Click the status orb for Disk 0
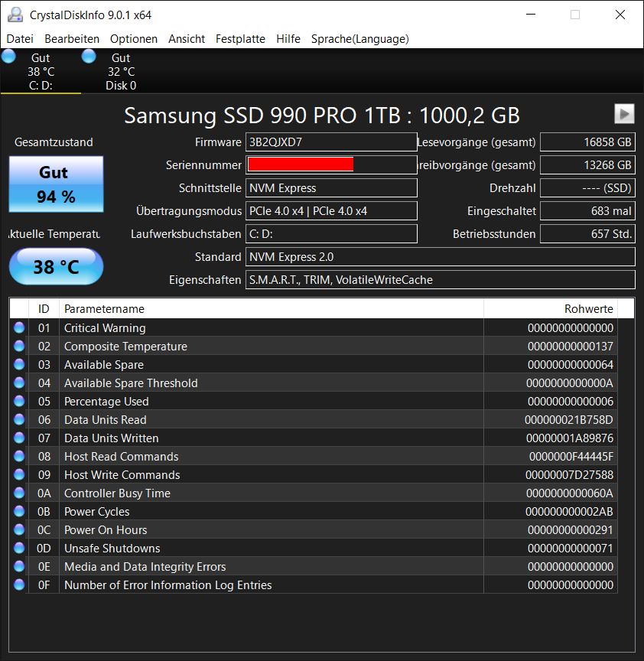 (x=89, y=56)
